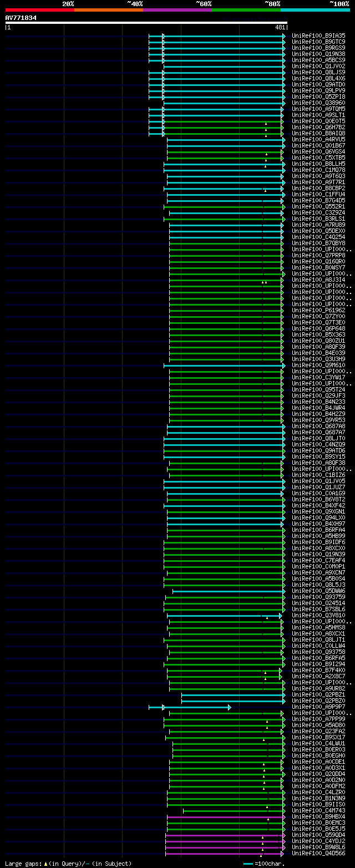Click the UniRef100_C3YW17 label
The image size is (355, 868).
318,377
